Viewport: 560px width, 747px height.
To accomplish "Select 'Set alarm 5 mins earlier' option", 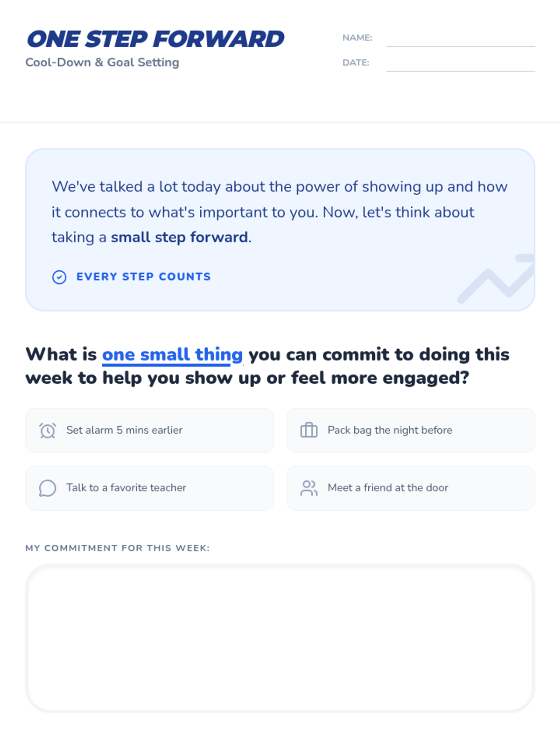I will (x=149, y=430).
